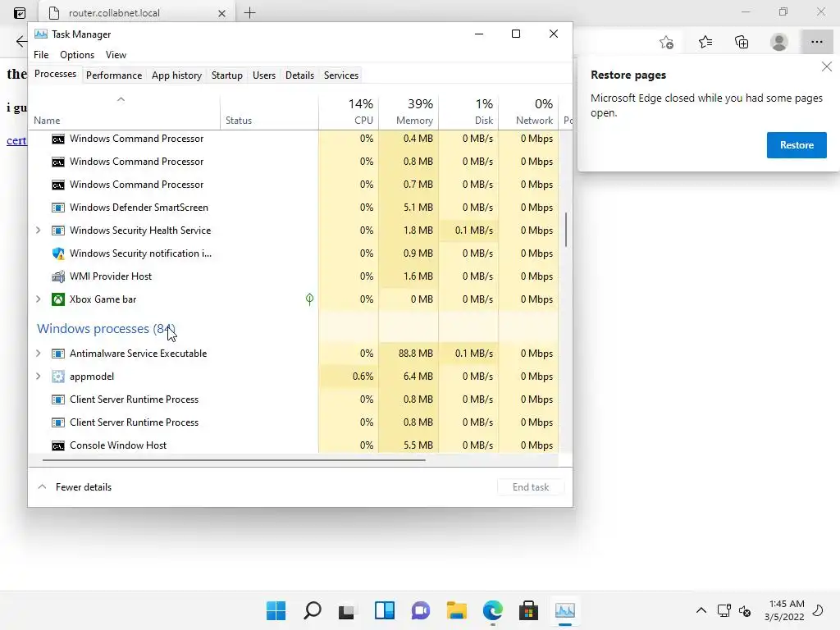Switch to the Performance tab
Image resolution: width=840 pixels, height=630 pixels.
pyautogui.click(x=114, y=75)
